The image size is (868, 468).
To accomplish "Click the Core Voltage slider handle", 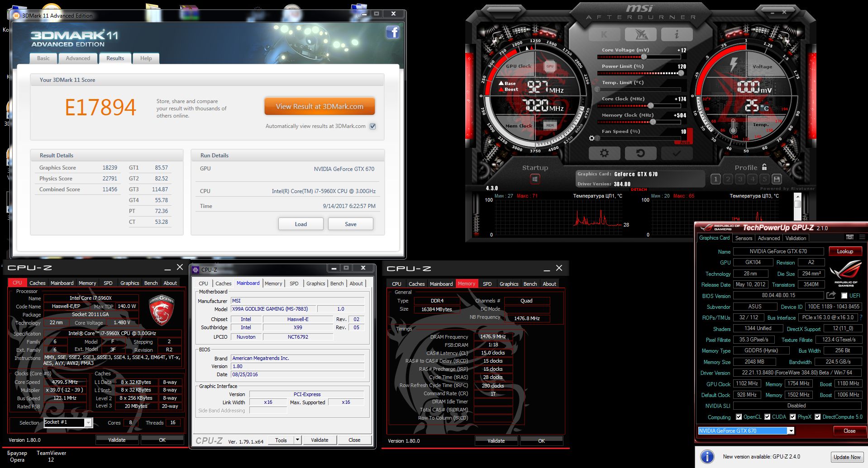I will tap(644, 57).
